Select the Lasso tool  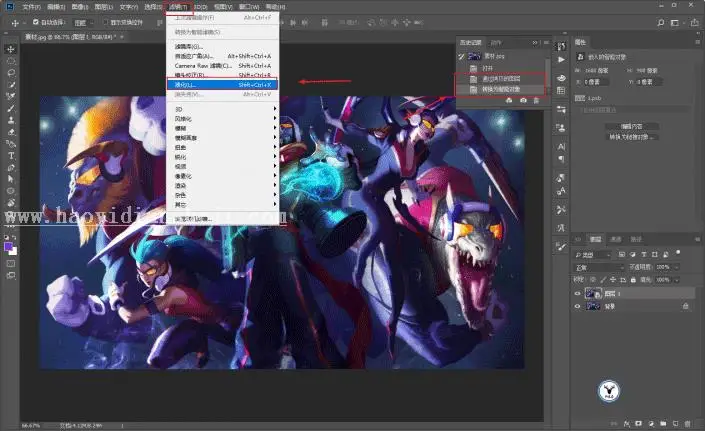pos(11,72)
